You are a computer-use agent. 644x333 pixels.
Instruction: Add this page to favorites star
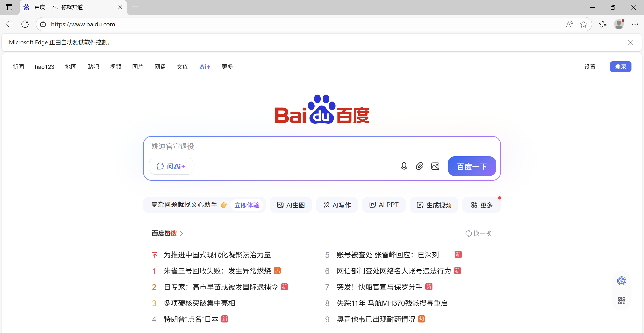[584, 24]
